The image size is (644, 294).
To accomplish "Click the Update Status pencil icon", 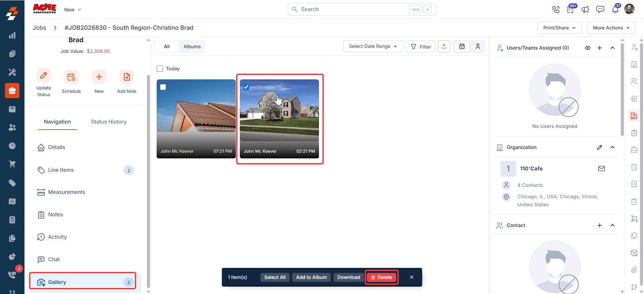I will tap(44, 76).
